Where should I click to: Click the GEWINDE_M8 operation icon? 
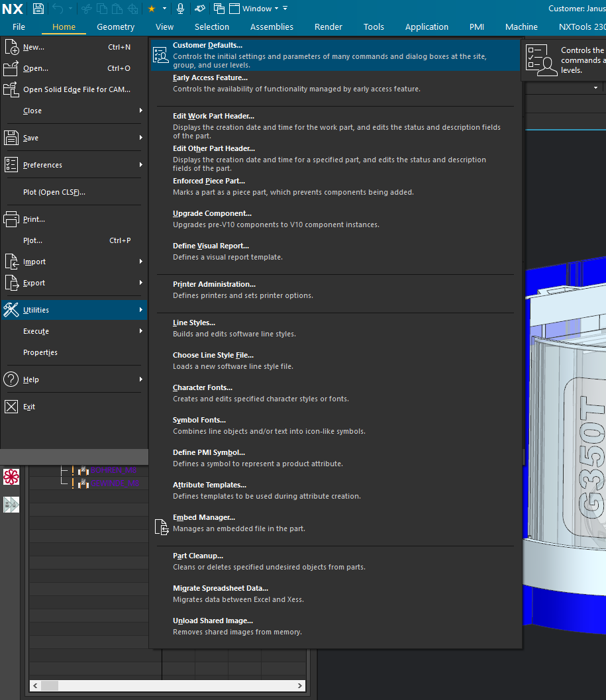pyautogui.click(x=83, y=483)
